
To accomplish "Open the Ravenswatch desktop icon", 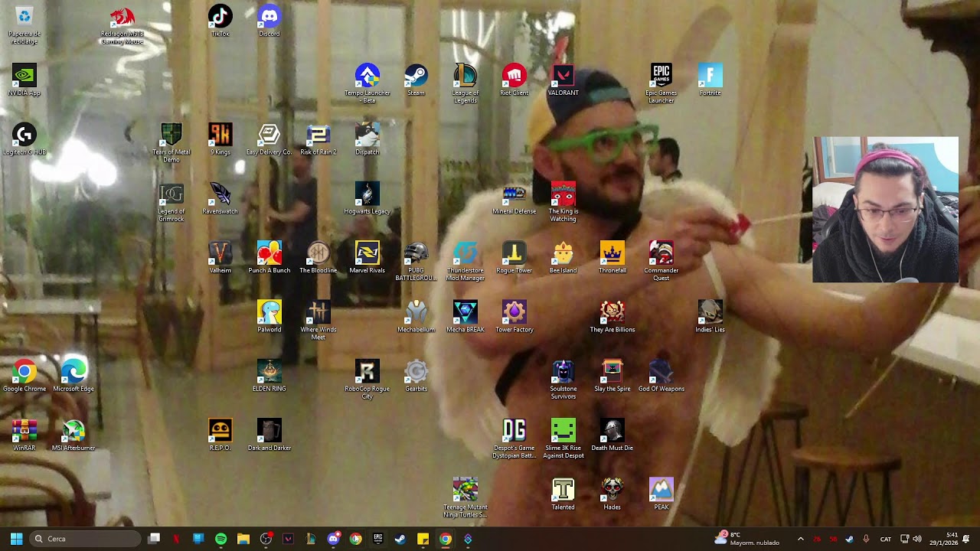I will (220, 198).
